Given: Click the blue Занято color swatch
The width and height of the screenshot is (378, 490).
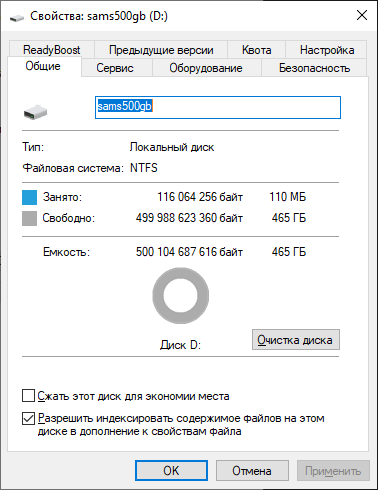Looking at the screenshot, I should point(29,197).
